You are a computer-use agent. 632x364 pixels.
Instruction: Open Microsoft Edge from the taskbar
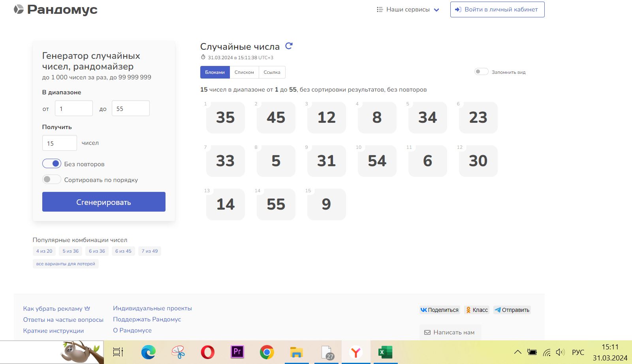click(x=149, y=352)
